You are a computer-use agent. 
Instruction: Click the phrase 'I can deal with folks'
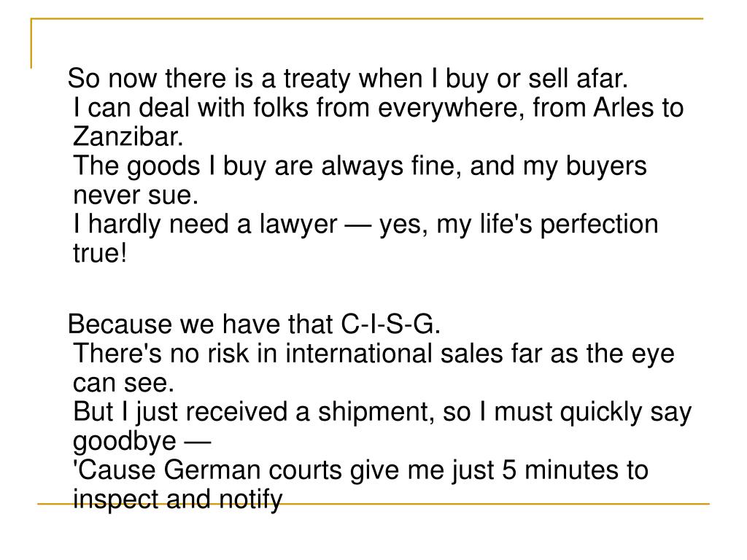192,108
